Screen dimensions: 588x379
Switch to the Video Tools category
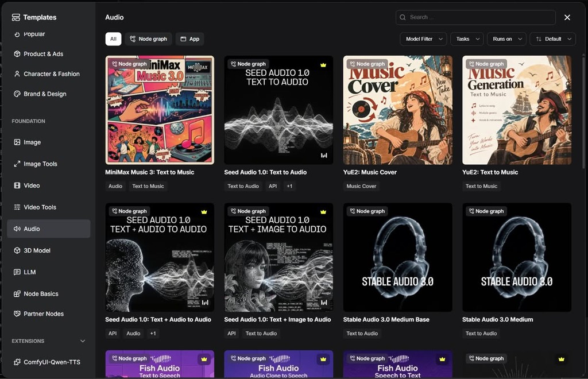pyautogui.click(x=49, y=207)
